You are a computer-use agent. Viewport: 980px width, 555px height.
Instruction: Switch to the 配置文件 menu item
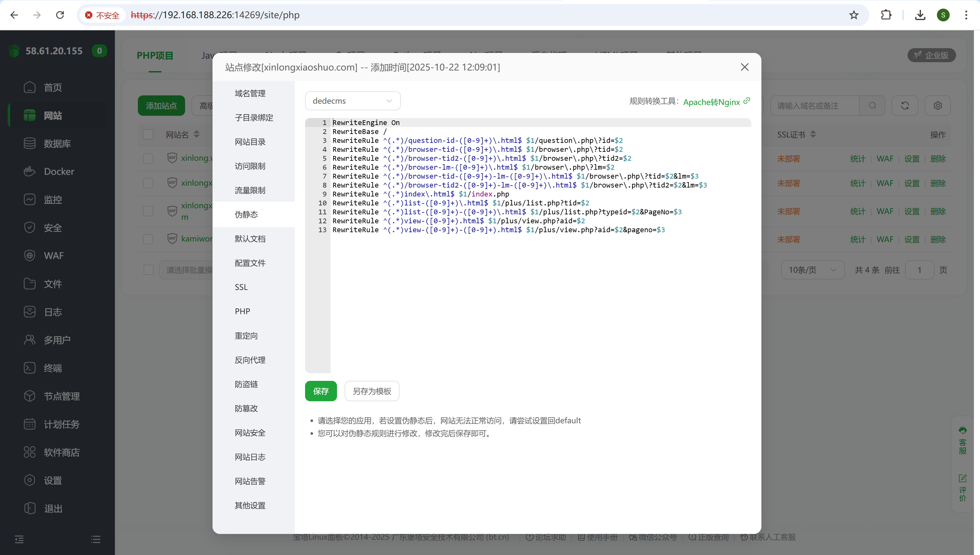click(250, 263)
